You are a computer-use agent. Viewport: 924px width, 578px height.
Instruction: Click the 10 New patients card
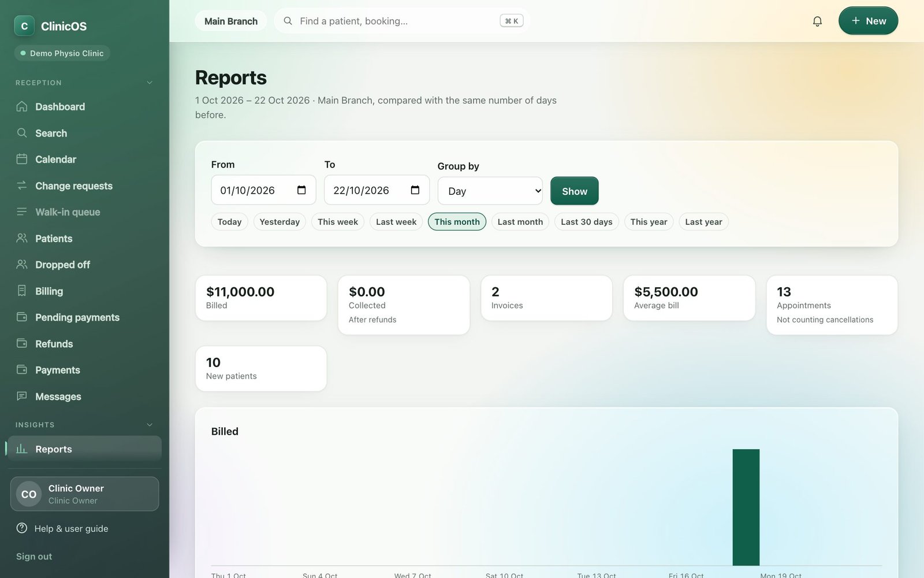261,369
